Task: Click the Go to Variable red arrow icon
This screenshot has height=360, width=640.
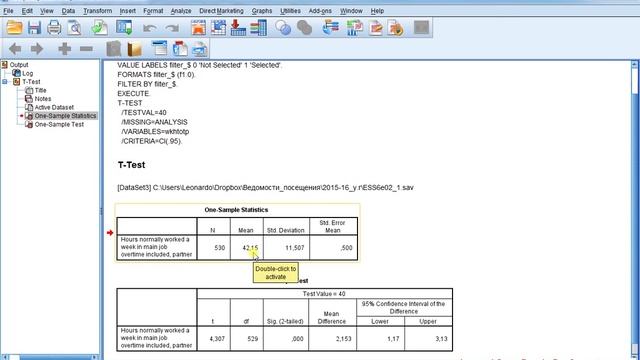Action: click(x=238, y=28)
